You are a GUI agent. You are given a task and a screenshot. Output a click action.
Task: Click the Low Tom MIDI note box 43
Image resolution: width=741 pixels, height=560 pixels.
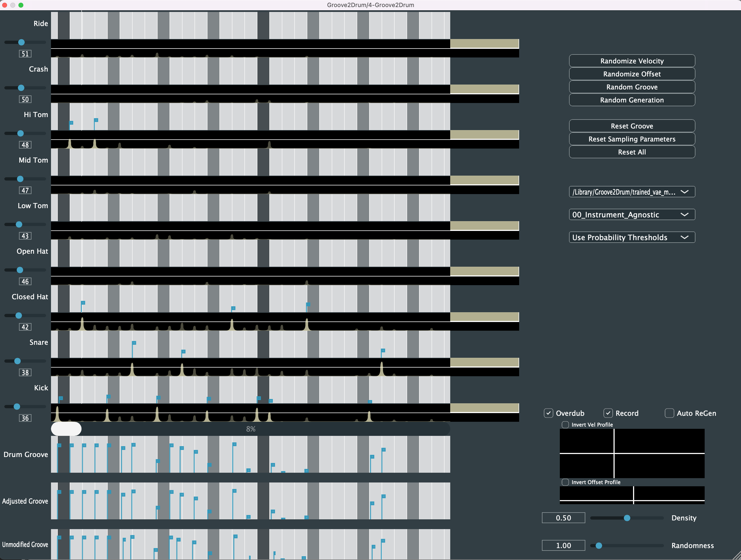point(25,236)
